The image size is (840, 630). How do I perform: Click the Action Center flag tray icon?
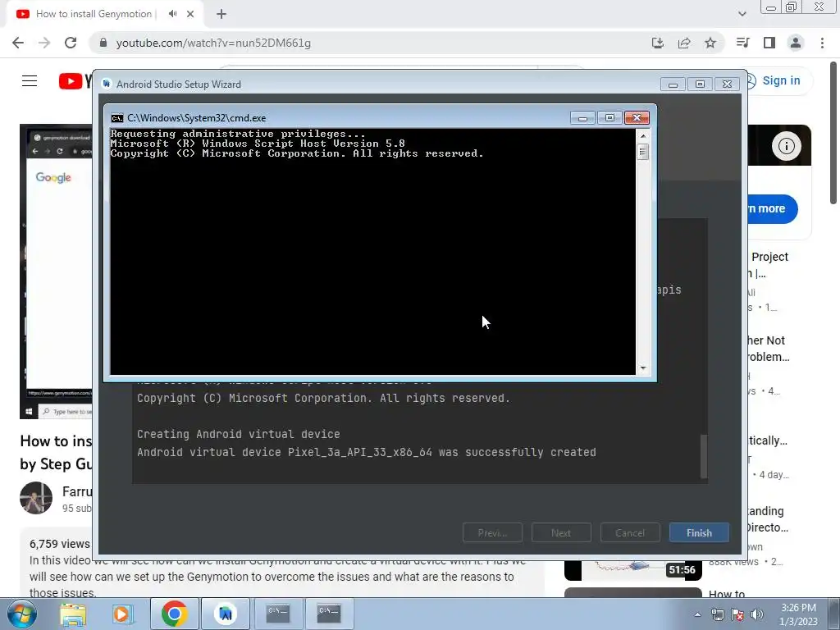pyautogui.click(x=737, y=614)
